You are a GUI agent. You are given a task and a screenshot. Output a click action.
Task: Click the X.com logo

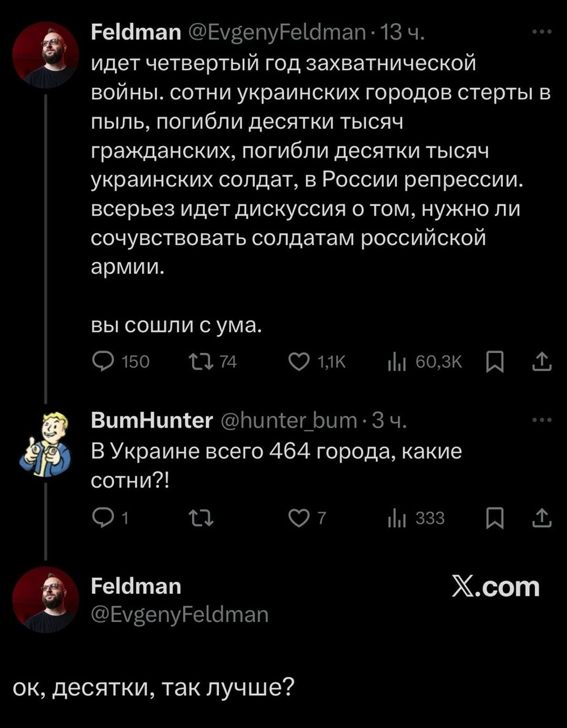click(x=496, y=587)
